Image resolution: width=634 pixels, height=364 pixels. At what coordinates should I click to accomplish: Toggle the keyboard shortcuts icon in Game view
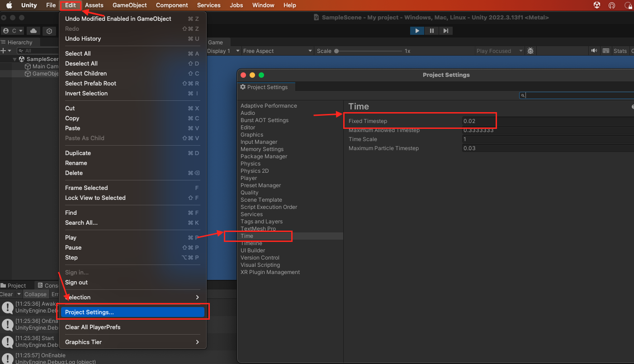click(x=606, y=51)
